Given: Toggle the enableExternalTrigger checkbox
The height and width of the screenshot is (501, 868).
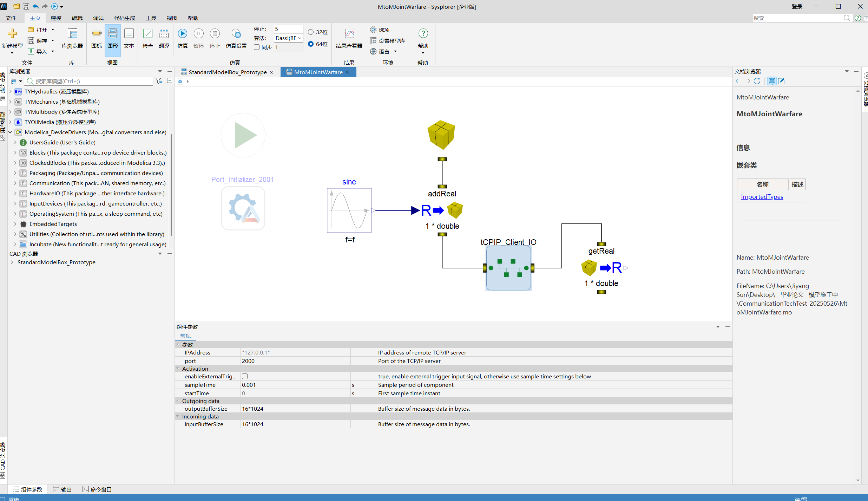Looking at the screenshot, I should click(245, 376).
